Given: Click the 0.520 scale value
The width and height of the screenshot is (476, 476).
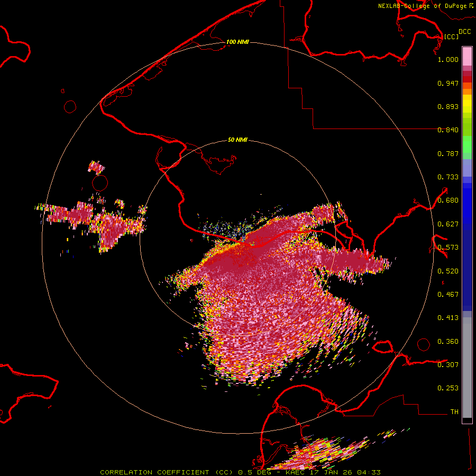Looking at the screenshot, I should click(448, 271).
